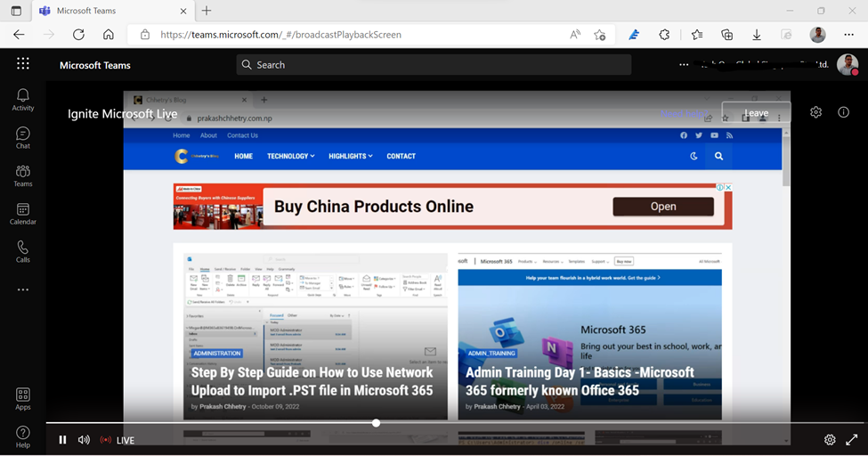Click the playback progress slider handle
Image resolution: width=868 pixels, height=456 pixels.
tap(376, 423)
